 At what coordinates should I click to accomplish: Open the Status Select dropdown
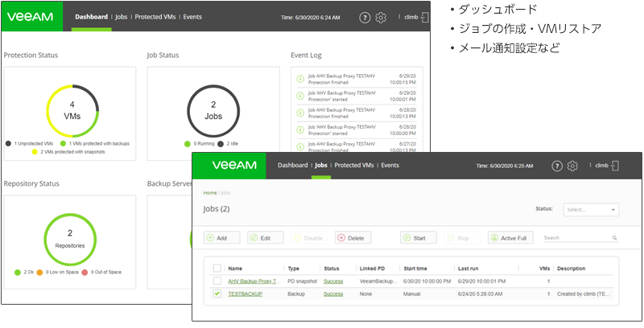[591, 210]
